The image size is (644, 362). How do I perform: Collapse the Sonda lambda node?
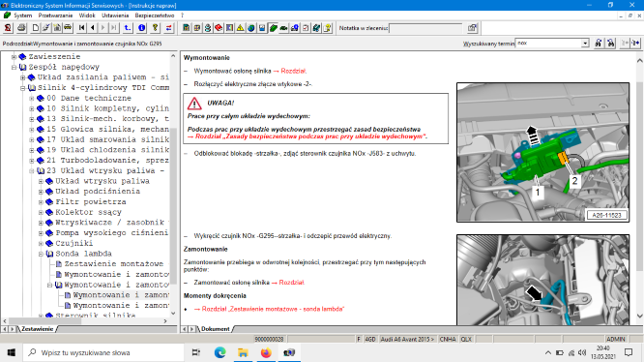tap(41, 254)
